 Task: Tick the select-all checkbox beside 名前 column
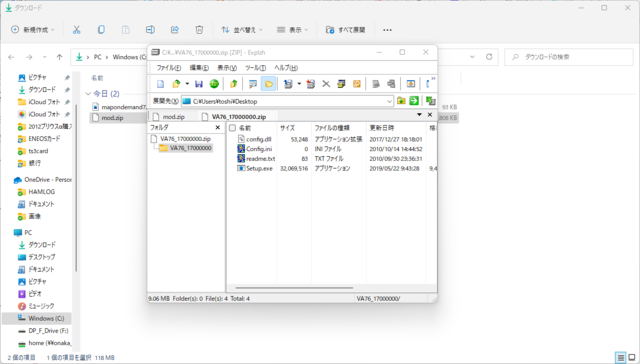(233, 128)
